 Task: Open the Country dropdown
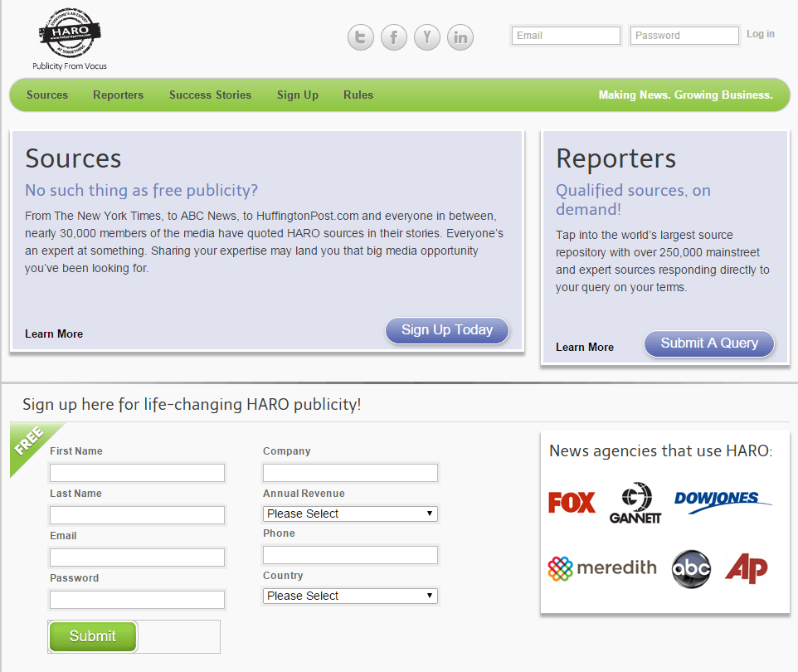350,596
